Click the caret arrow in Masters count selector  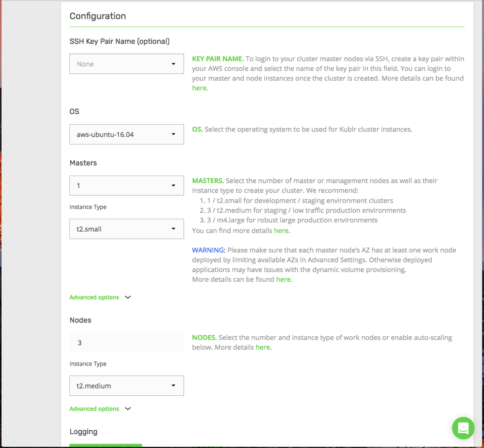pyautogui.click(x=173, y=186)
